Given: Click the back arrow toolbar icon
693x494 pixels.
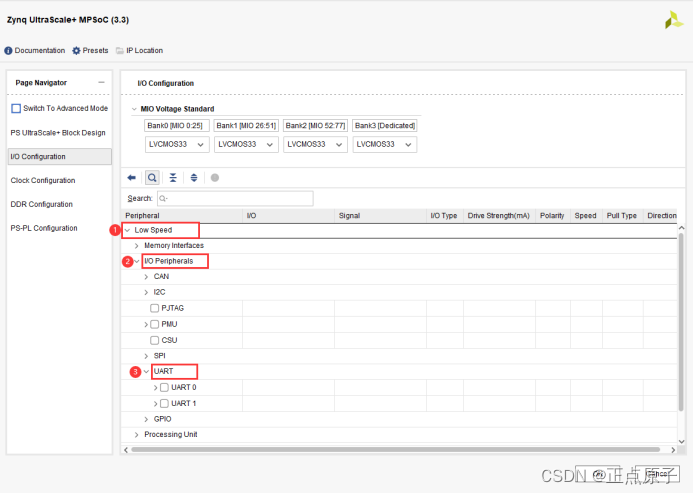Looking at the screenshot, I should coord(131,178).
